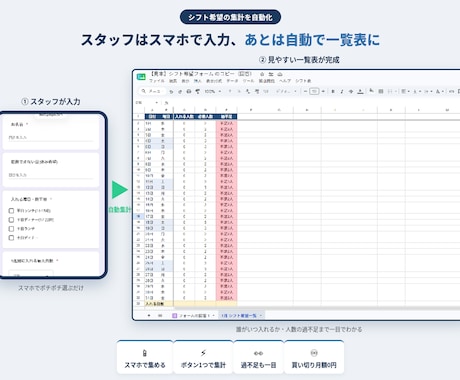460x380 pixels.
Task: Click the font size value box
Action: coord(314,91)
